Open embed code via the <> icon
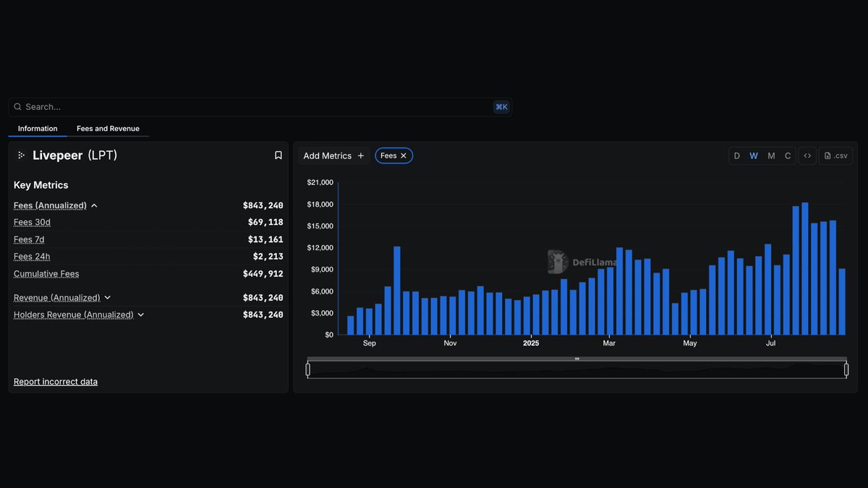The height and width of the screenshot is (488, 868). coord(807,155)
